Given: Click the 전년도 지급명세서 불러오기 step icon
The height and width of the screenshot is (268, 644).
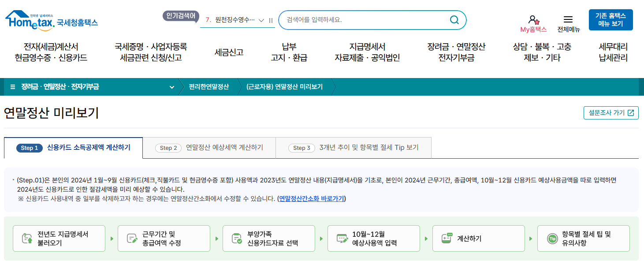Looking at the screenshot, I should (x=27, y=238).
